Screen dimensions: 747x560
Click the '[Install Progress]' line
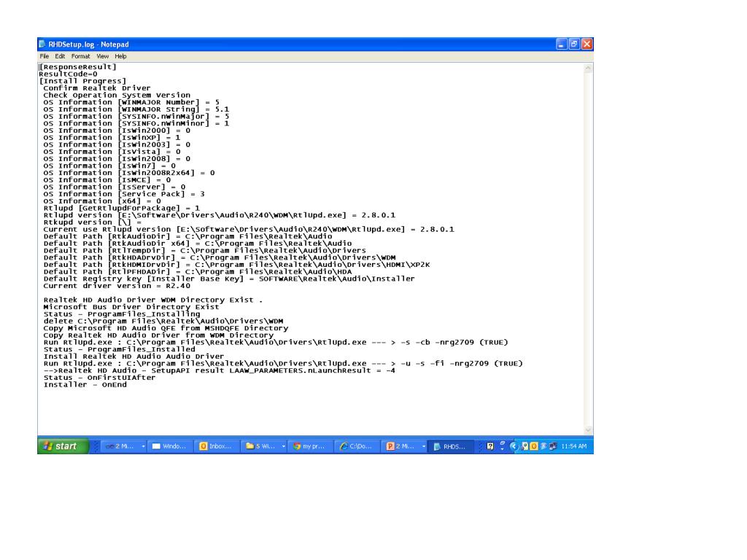pyautogui.click(x=82, y=81)
